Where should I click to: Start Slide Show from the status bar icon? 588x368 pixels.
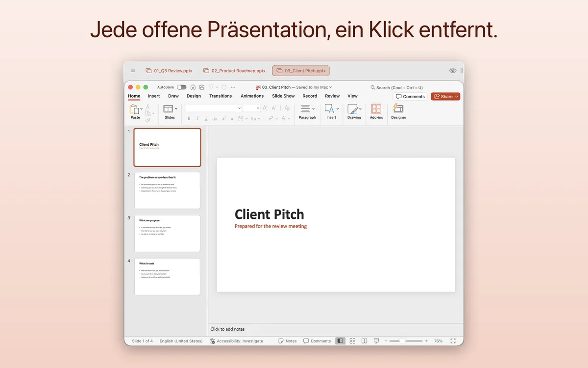(x=376, y=341)
